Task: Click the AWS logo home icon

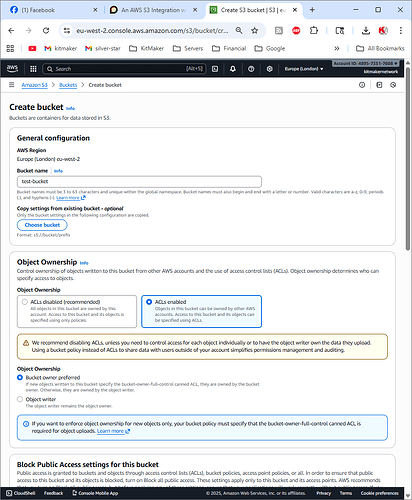Action: pos(12,69)
